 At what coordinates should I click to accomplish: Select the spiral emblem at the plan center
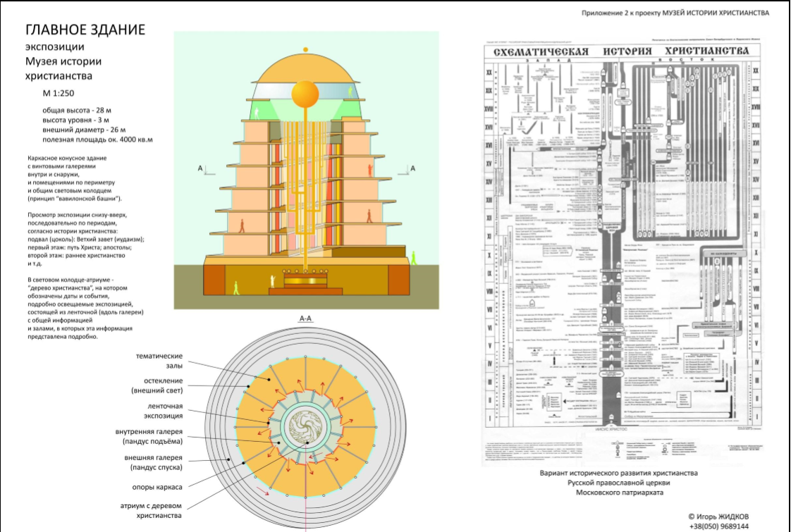pos(305,426)
